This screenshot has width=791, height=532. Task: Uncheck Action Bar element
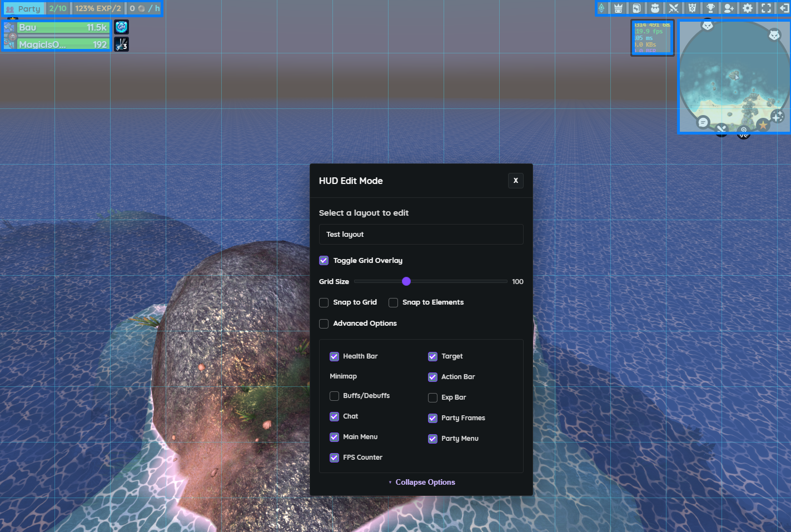point(432,377)
